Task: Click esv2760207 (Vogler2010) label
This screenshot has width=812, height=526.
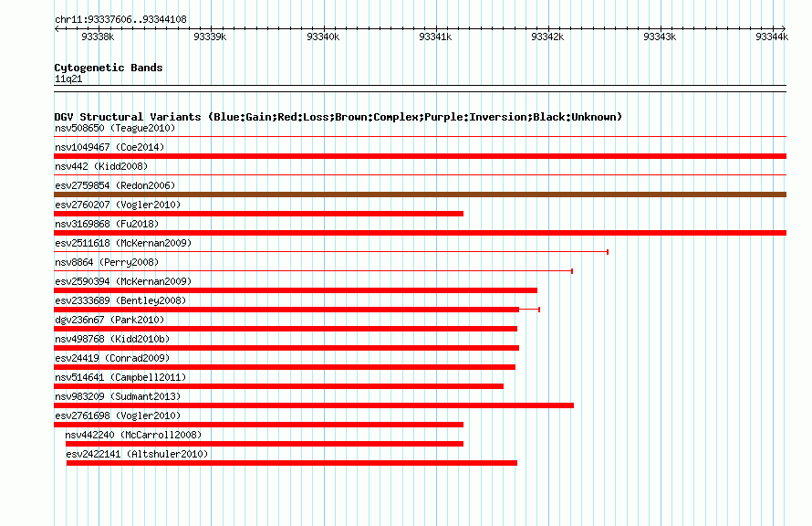Action: 118,205
